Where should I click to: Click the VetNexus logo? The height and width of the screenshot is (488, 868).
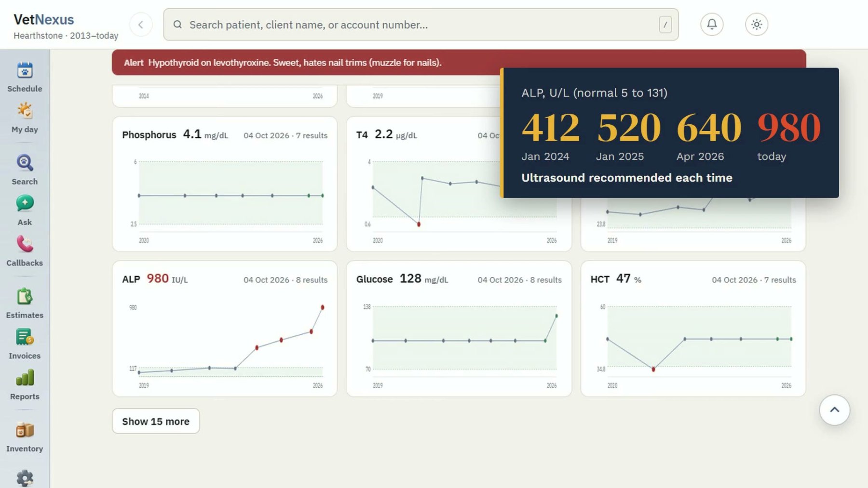tap(44, 19)
